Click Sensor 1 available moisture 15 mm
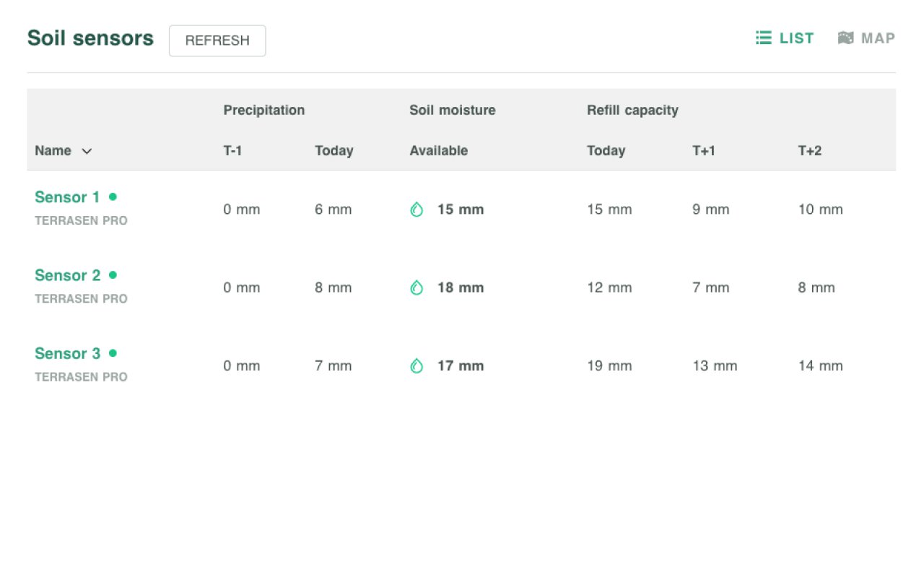Image resolution: width=924 pixels, height=578 pixels. click(461, 210)
